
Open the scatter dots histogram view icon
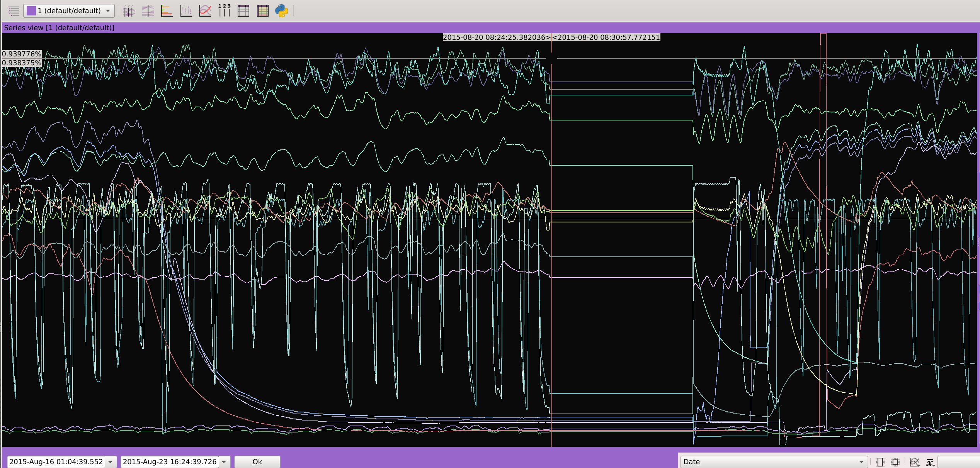tap(186, 11)
